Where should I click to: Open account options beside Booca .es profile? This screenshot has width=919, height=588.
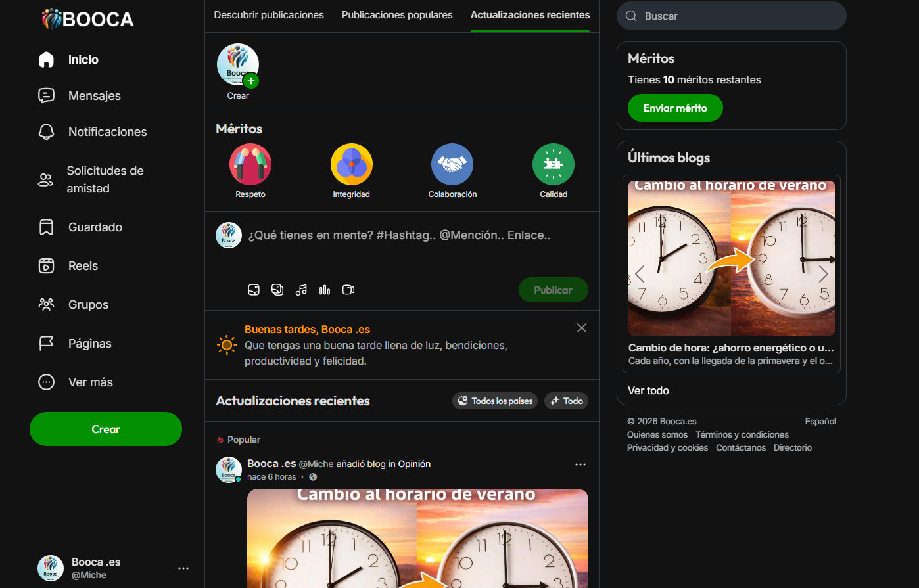(183, 568)
